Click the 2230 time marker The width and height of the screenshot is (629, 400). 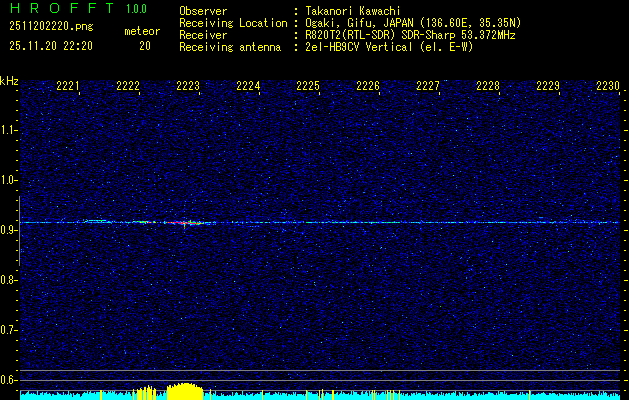[608, 87]
